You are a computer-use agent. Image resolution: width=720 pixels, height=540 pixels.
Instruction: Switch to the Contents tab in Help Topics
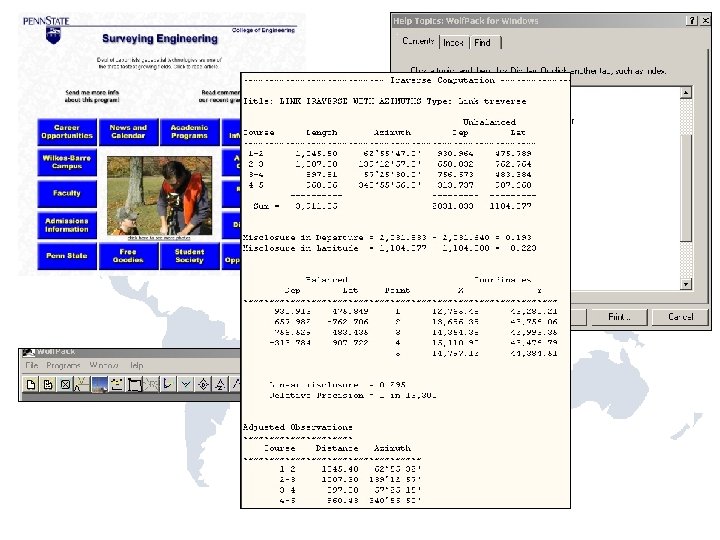click(x=418, y=41)
